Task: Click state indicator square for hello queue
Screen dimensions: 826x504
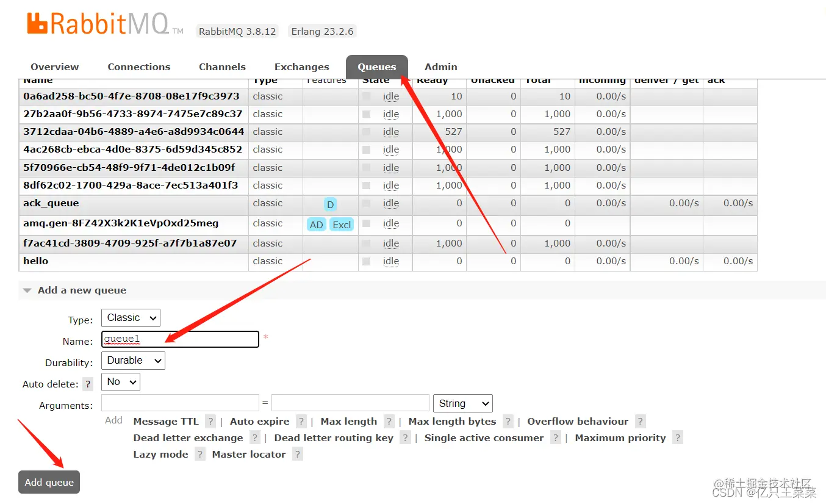Action: click(x=366, y=261)
